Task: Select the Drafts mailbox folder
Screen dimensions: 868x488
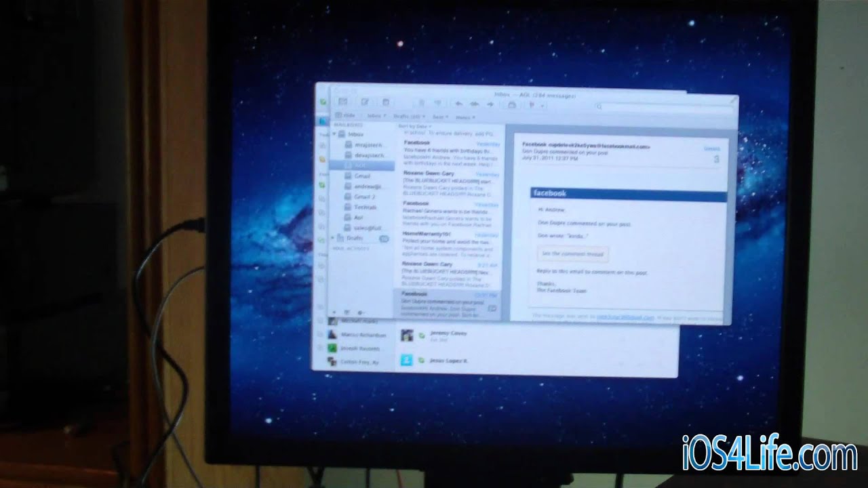Action: [x=359, y=238]
